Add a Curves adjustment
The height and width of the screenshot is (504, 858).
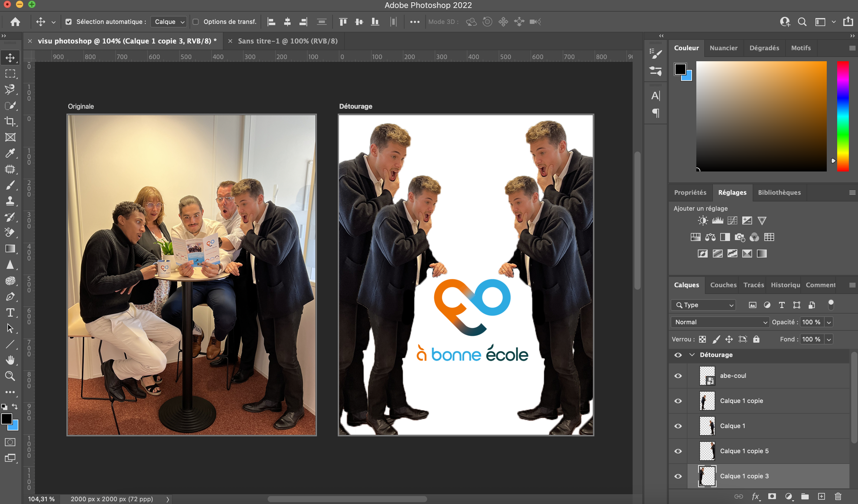(x=732, y=221)
